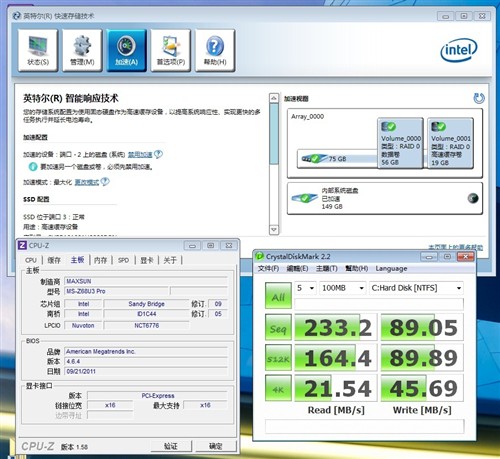Switch to the 主板 mainboard tab in CPU-Z

click(77, 260)
